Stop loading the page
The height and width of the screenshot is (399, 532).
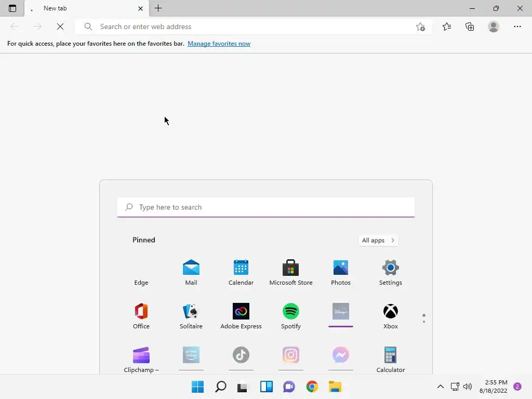coord(60,26)
